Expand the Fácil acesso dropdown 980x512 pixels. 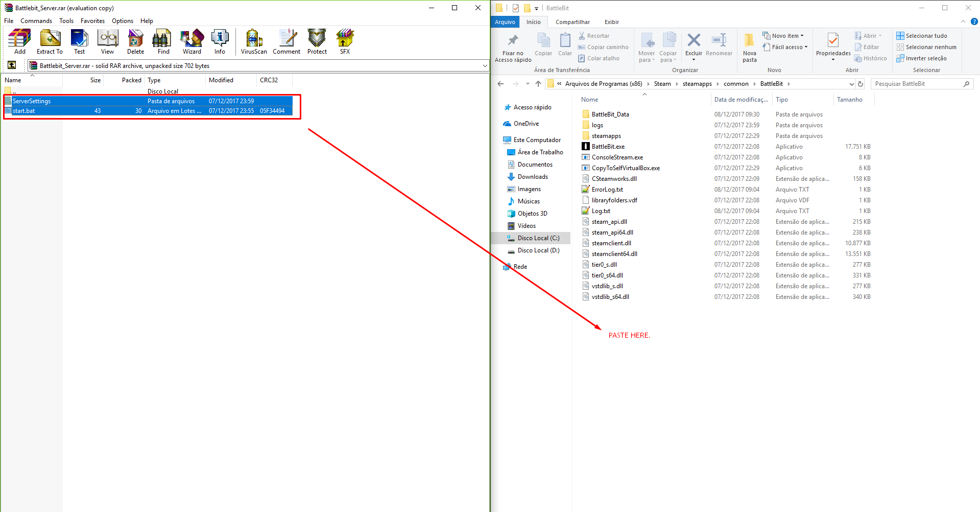(785, 47)
